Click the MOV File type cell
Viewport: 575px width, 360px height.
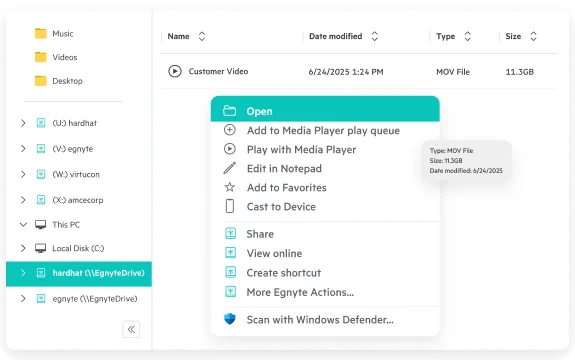click(453, 72)
